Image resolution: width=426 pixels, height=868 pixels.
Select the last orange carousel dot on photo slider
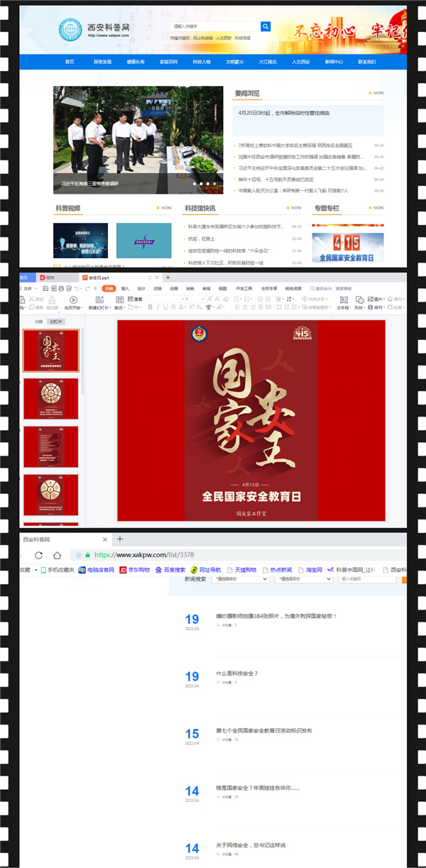pos(215,183)
